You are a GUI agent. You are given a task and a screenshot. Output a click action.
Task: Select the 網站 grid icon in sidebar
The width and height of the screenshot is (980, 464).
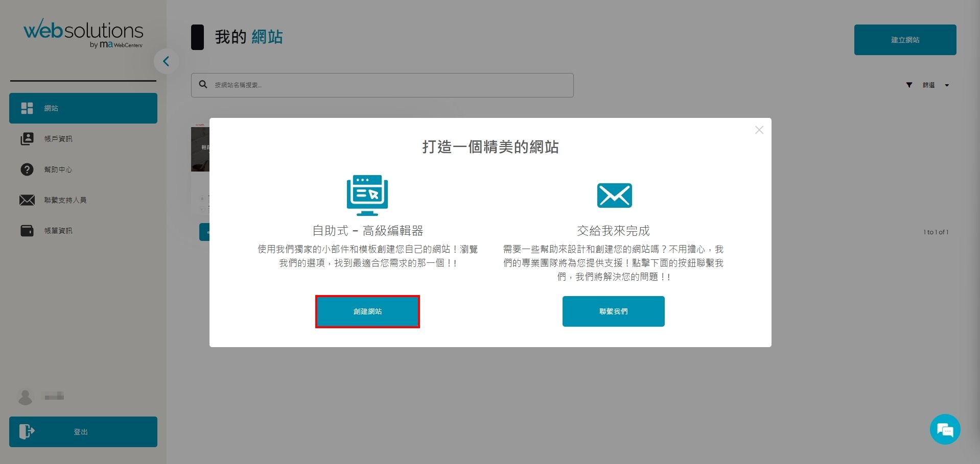click(x=27, y=108)
